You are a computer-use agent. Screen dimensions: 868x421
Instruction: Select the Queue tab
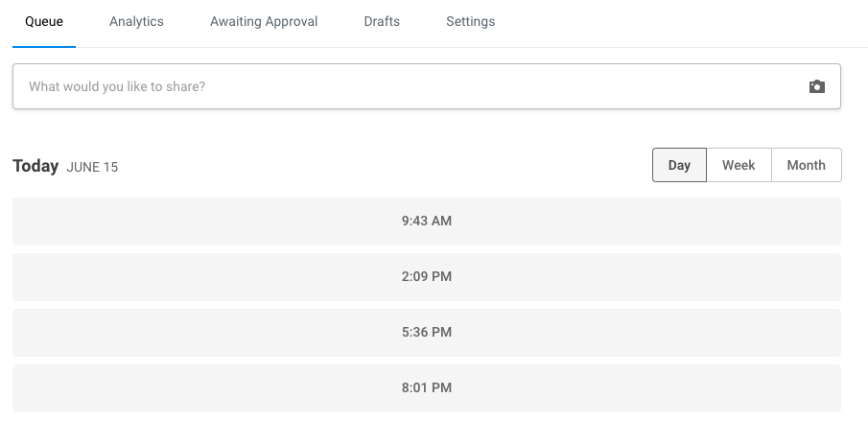click(44, 21)
